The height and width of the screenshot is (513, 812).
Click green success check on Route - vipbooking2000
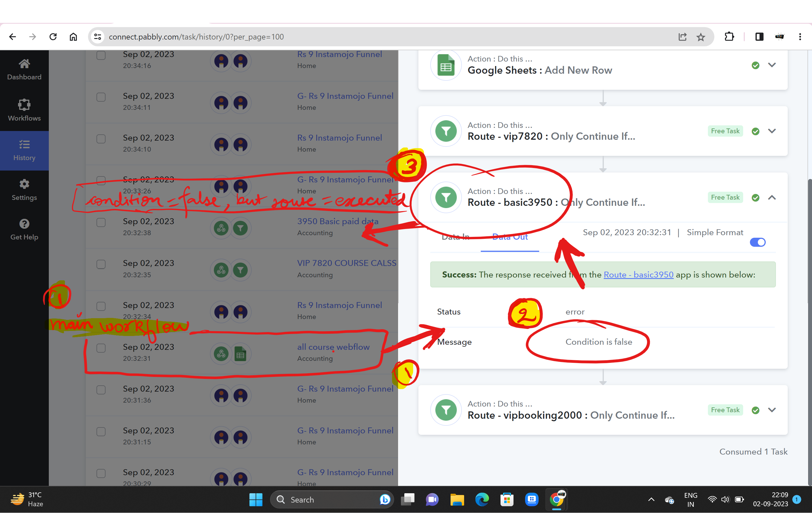(x=755, y=411)
